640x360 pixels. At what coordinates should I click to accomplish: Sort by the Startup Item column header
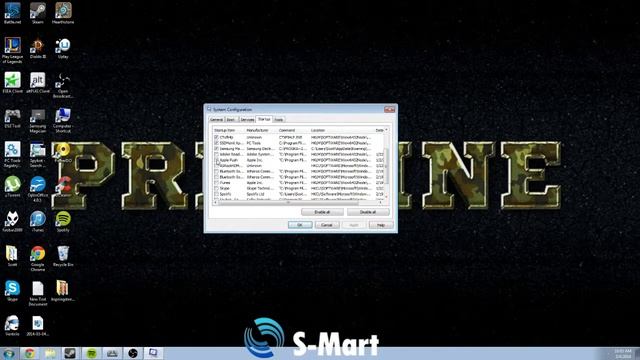pos(229,130)
